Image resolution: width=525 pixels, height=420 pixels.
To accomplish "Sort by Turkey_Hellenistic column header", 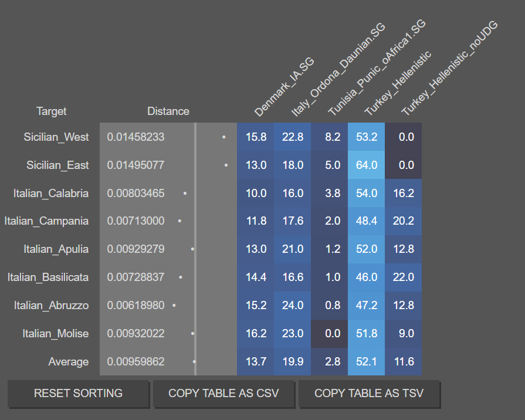I will coord(398,84).
